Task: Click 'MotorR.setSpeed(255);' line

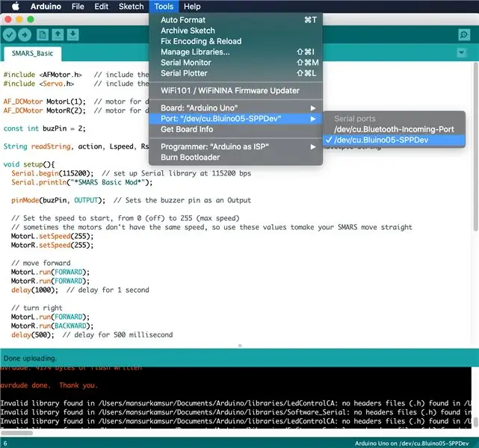Action: (52, 245)
